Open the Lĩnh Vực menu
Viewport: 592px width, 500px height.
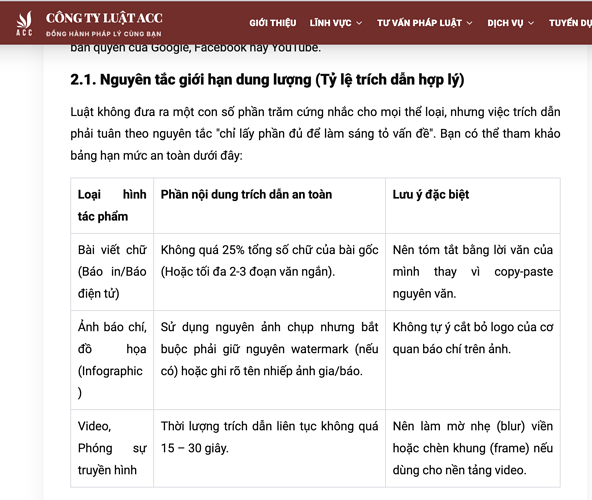pyautogui.click(x=330, y=23)
